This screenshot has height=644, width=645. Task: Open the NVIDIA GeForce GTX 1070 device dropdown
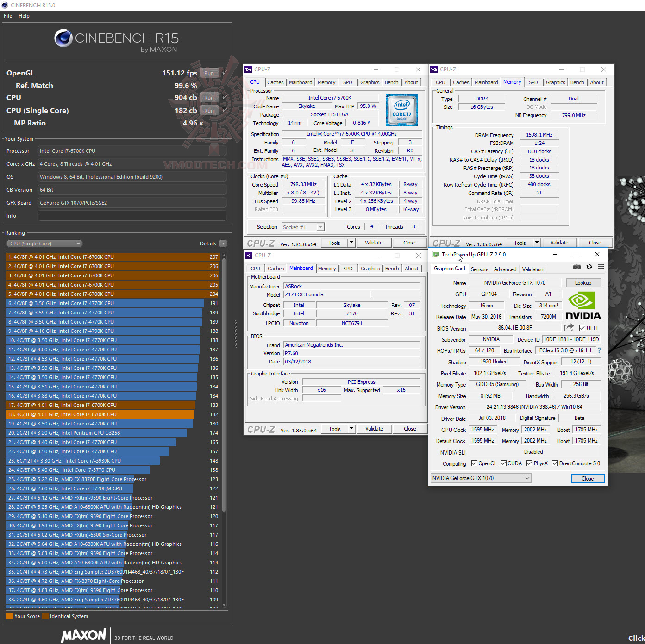[x=481, y=478]
